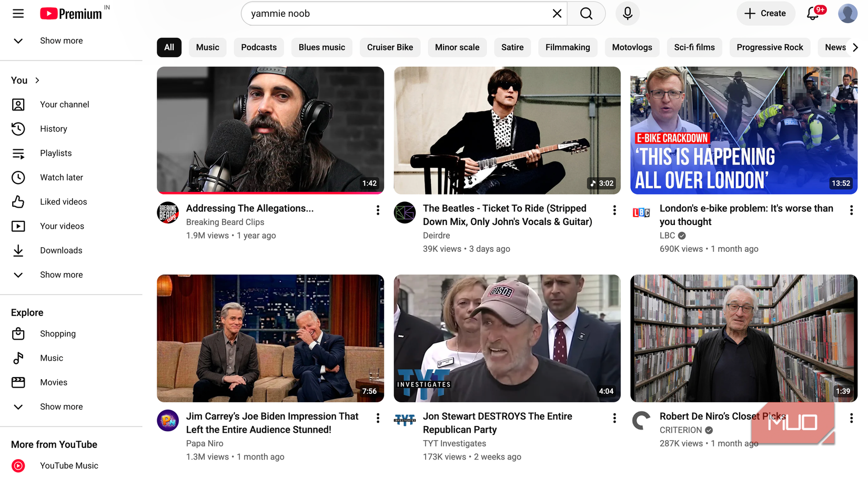The width and height of the screenshot is (868, 478).
Task: Select the Minor scale chip
Action: (457, 47)
